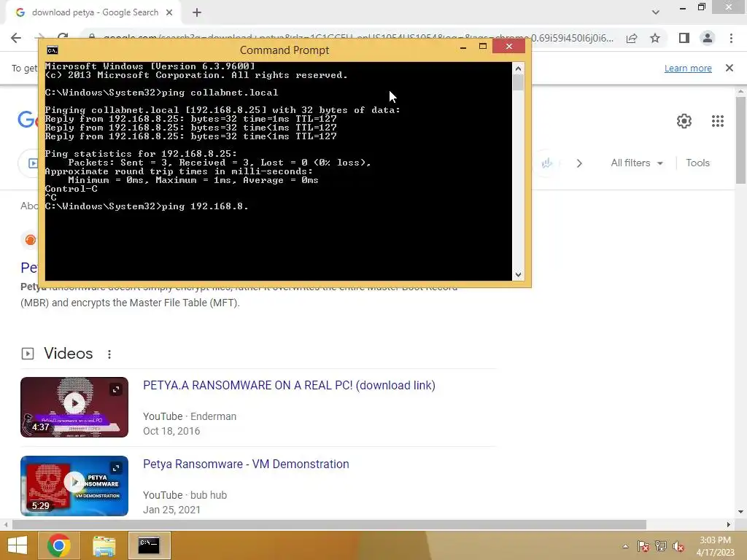Open the Command Prompt system menu icon
This screenshot has height=560, width=747.
53,50
